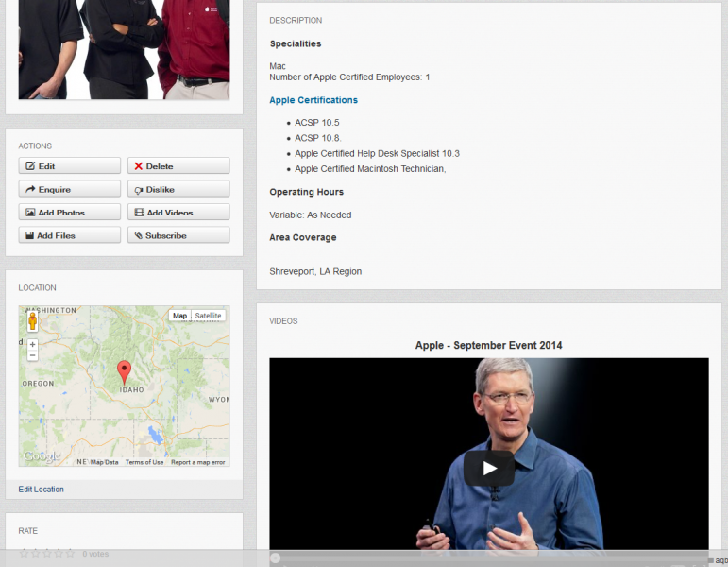Click the red location pin on map
The width and height of the screenshot is (728, 567).
124,371
